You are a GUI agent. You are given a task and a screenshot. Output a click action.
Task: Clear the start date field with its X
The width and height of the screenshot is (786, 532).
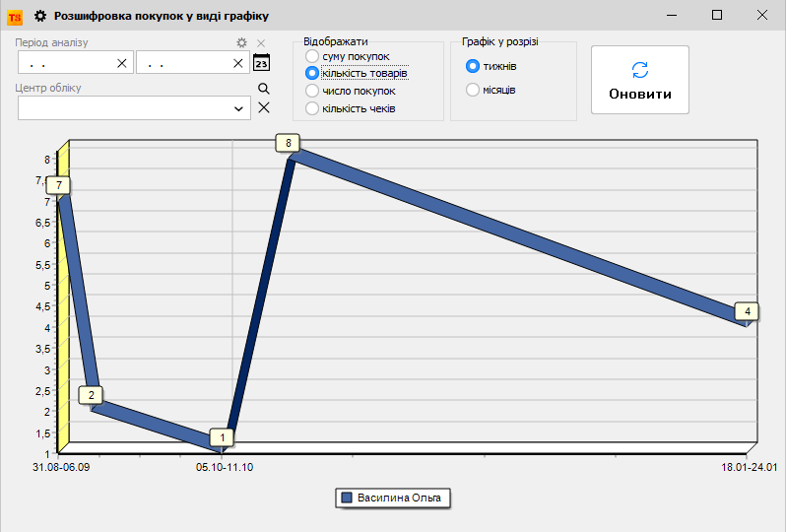pos(122,63)
